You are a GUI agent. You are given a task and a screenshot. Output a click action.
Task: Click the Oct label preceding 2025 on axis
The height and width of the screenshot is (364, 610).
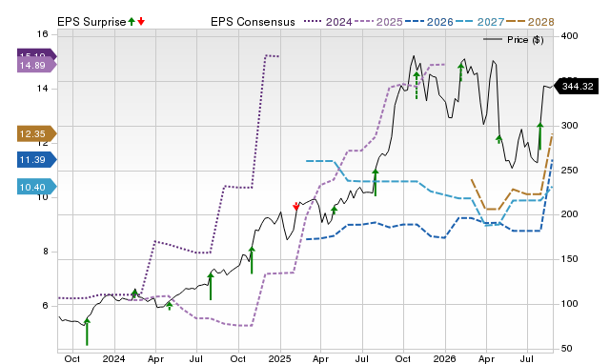point(237,358)
